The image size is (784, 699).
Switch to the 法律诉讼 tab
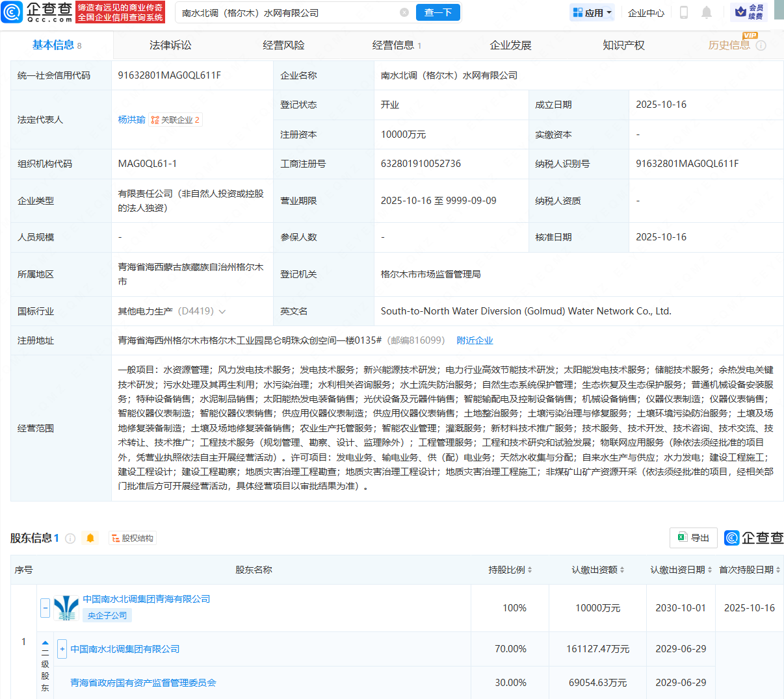[170, 45]
